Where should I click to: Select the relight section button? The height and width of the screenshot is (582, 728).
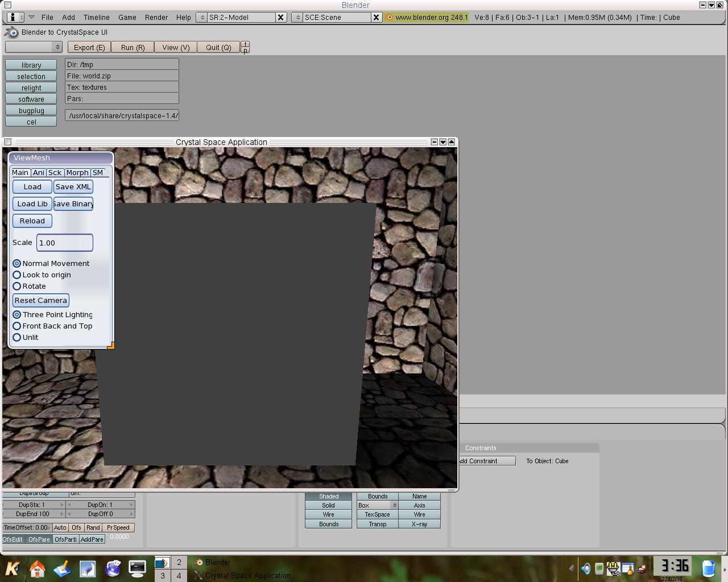pos(31,88)
